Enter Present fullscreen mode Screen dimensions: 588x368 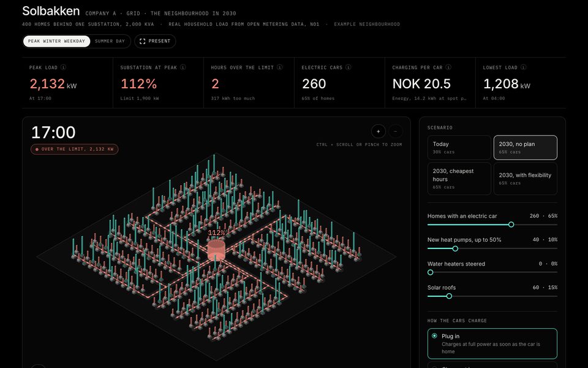[x=155, y=41]
